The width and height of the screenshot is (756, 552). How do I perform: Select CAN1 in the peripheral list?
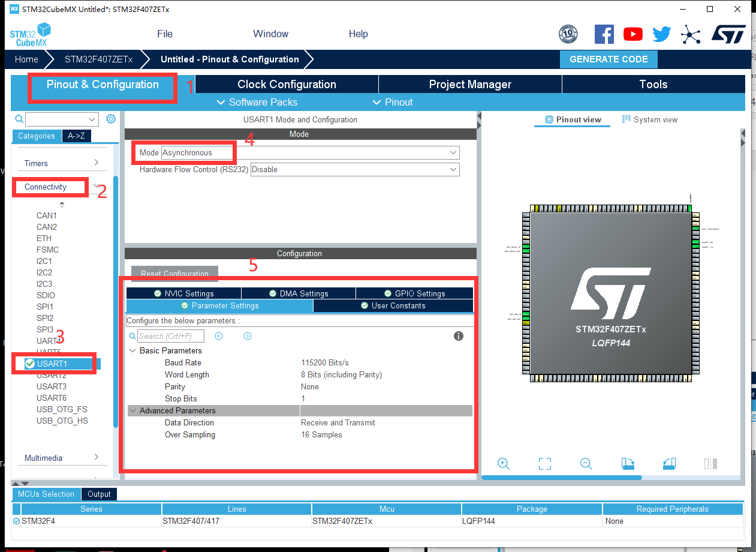(47, 215)
